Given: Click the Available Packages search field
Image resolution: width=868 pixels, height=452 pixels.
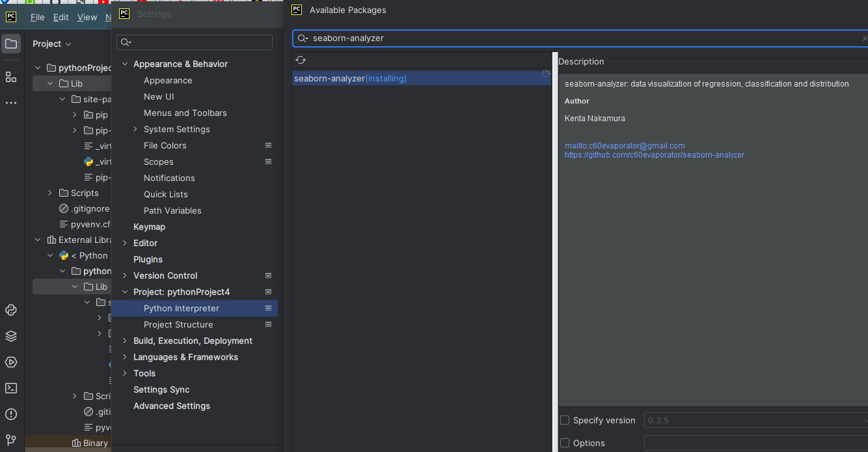Looking at the screenshot, I should point(580,38).
